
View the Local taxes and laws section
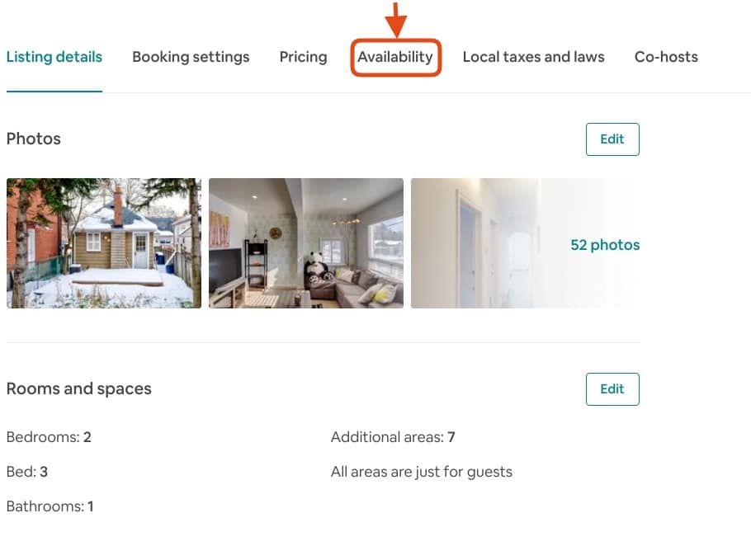(x=533, y=57)
